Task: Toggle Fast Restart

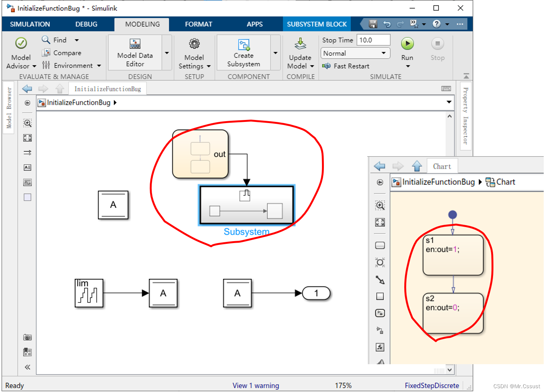Action: (x=346, y=66)
